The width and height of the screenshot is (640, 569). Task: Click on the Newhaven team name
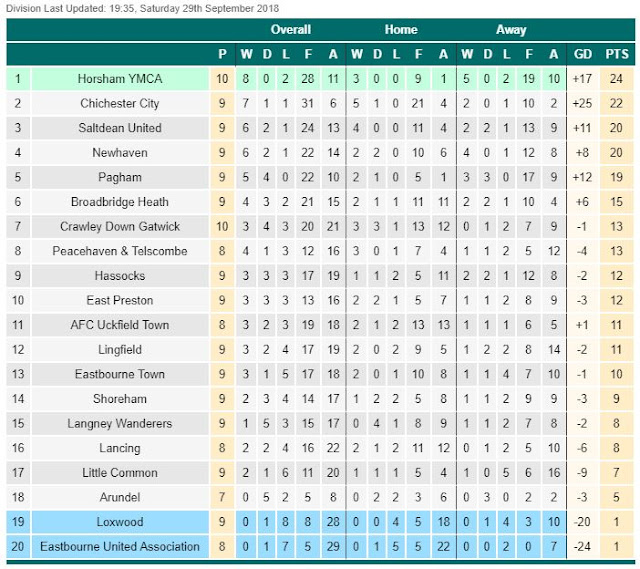[x=120, y=152]
